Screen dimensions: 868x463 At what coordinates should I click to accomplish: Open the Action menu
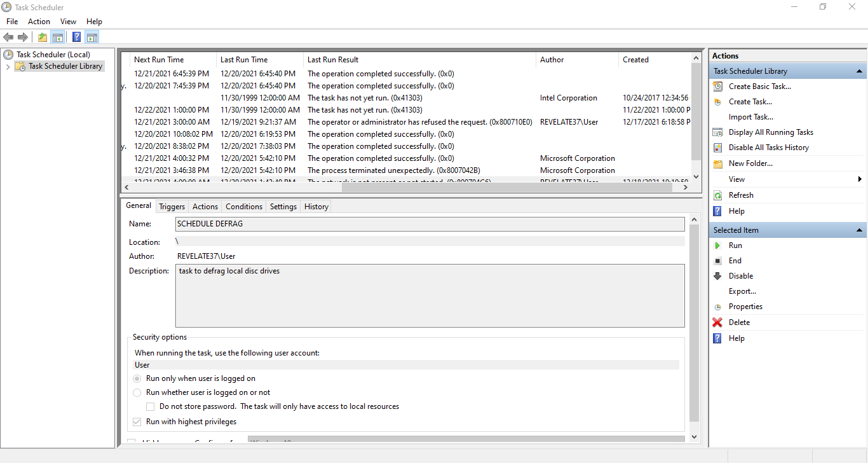(x=39, y=21)
